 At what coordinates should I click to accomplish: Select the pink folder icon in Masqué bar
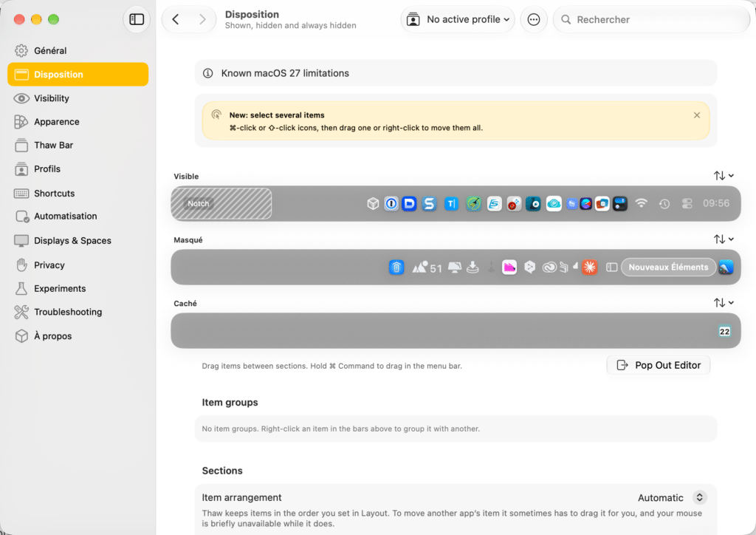pos(509,267)
